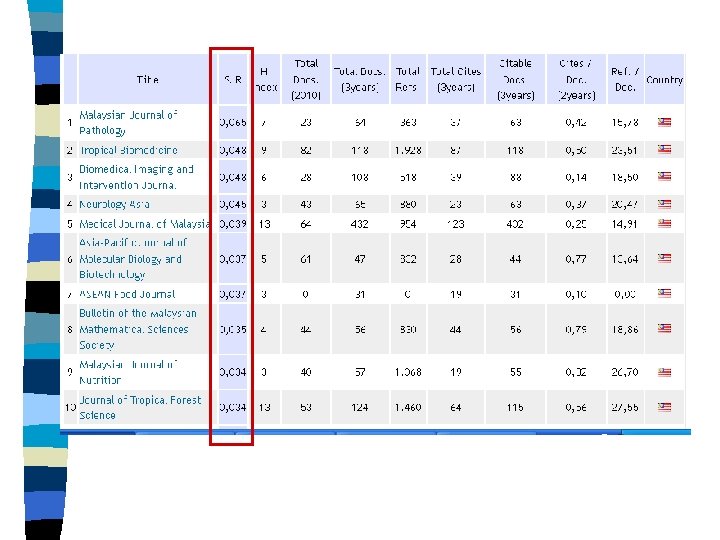Open Asia-Pacific Journal of Molecular Biology link
Viewport: 720px width, 540px height.
(133, 259)
